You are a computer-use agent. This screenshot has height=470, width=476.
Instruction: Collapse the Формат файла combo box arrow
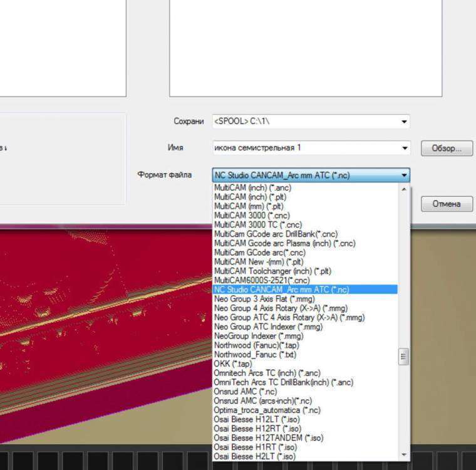(404, 175)
